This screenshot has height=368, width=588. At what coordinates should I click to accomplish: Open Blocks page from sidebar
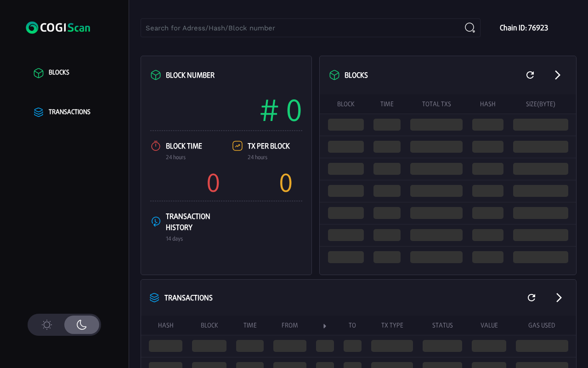59,73
